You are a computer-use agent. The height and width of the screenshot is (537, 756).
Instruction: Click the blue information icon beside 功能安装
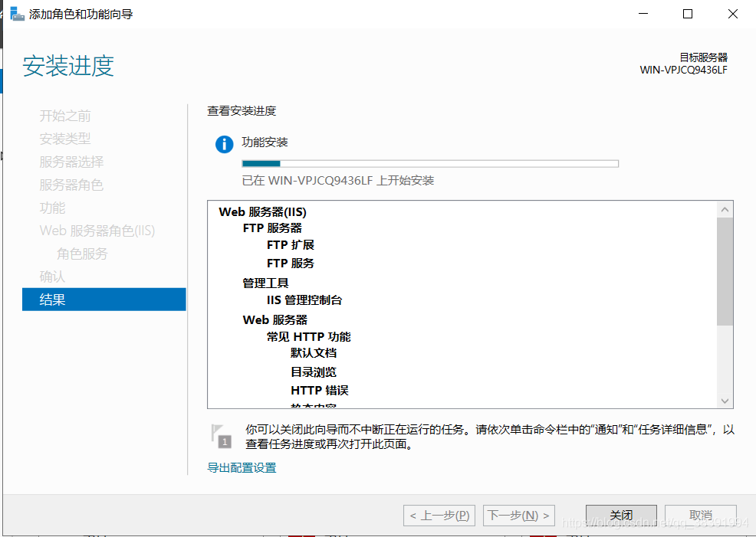point(224,144)
